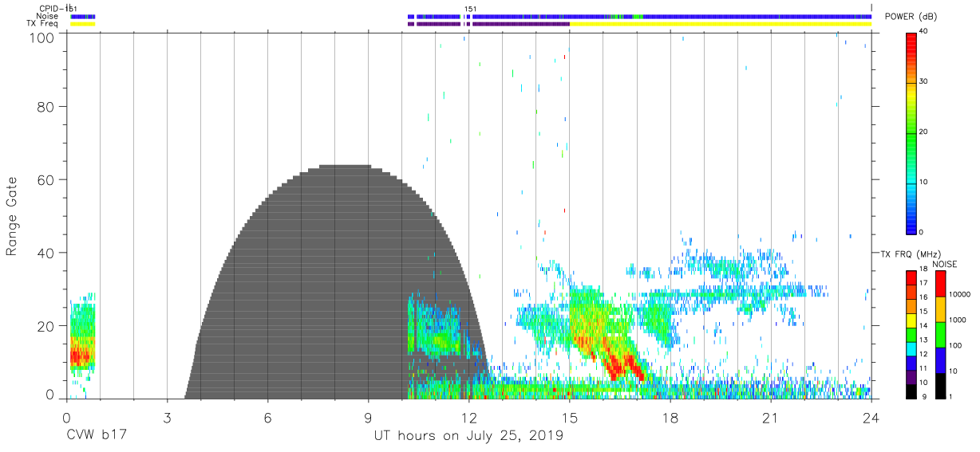Click the 24 tick on UT hours axis
980x452 pixels.
coord(871,417)
